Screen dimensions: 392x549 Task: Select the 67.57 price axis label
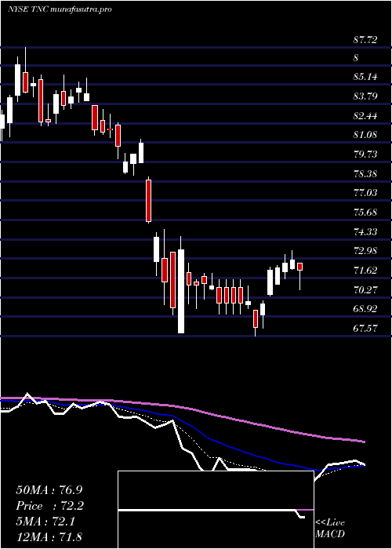365,329
